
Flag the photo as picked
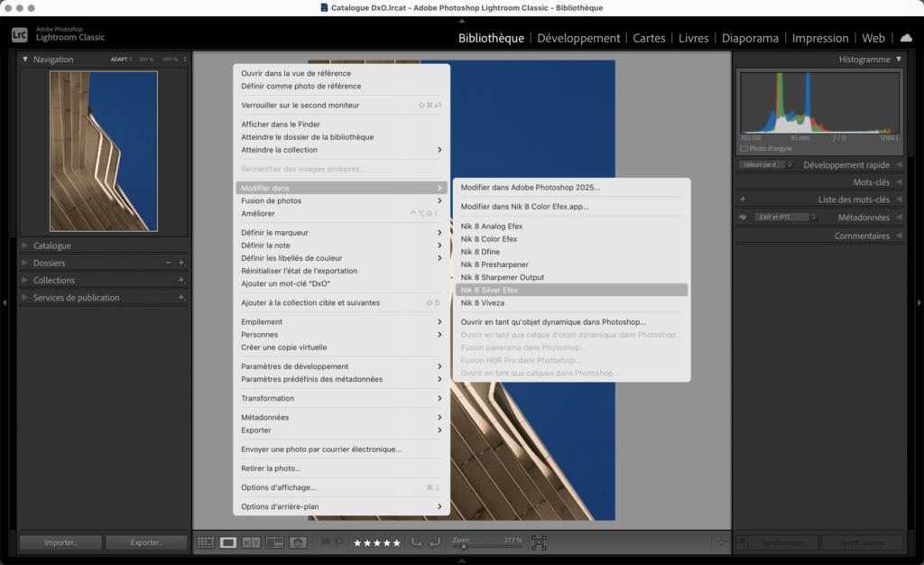(x=325, y=542)
